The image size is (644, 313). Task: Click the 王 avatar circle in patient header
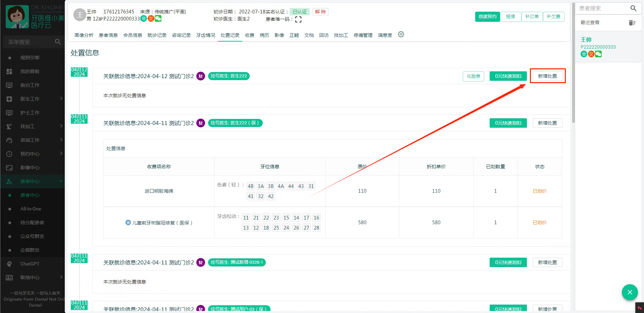[x=80, y=15]
